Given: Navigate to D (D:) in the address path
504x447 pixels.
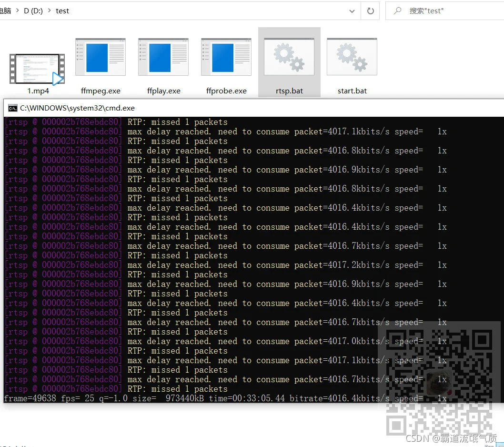Looking at the screenshot, I should [33, 11].
